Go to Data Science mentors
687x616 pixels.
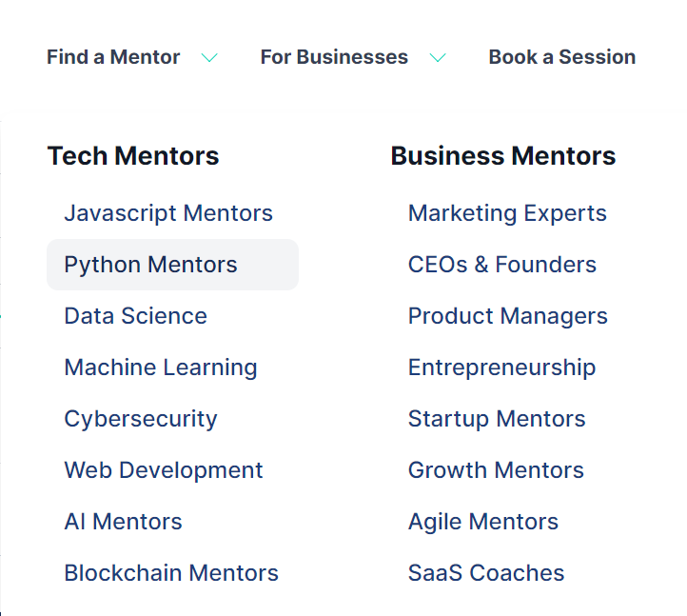(135, 316)
